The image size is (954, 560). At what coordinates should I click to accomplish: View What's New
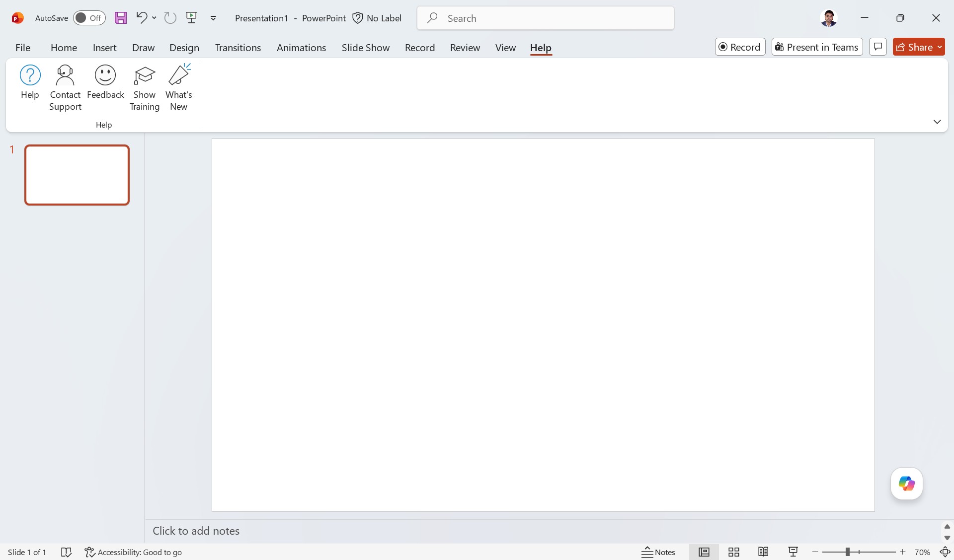179,87
